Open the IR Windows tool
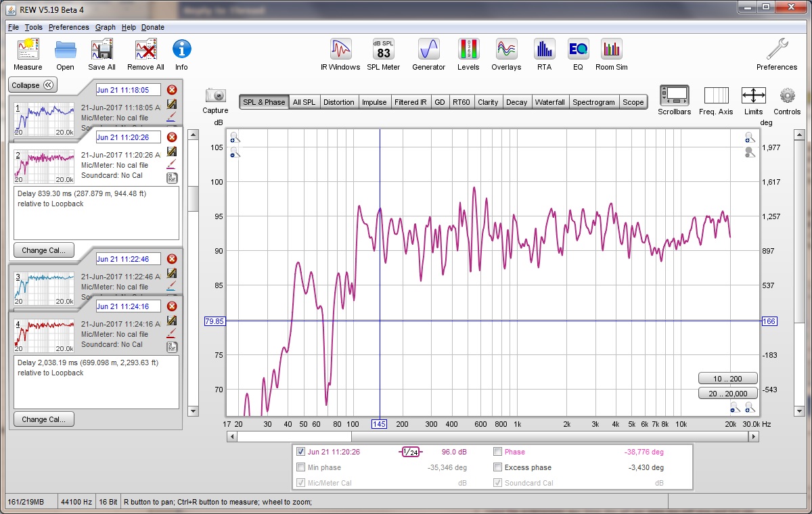This screenshot has height=514, width=812. (340, 49)
